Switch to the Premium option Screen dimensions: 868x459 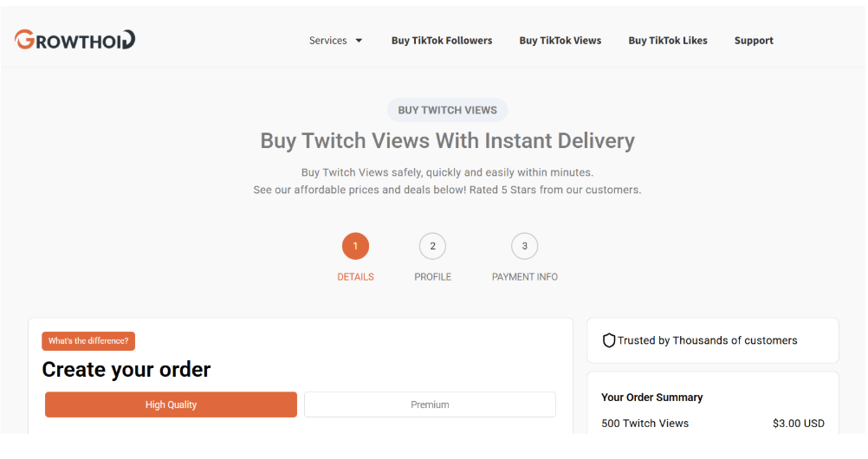click(430, 404)
